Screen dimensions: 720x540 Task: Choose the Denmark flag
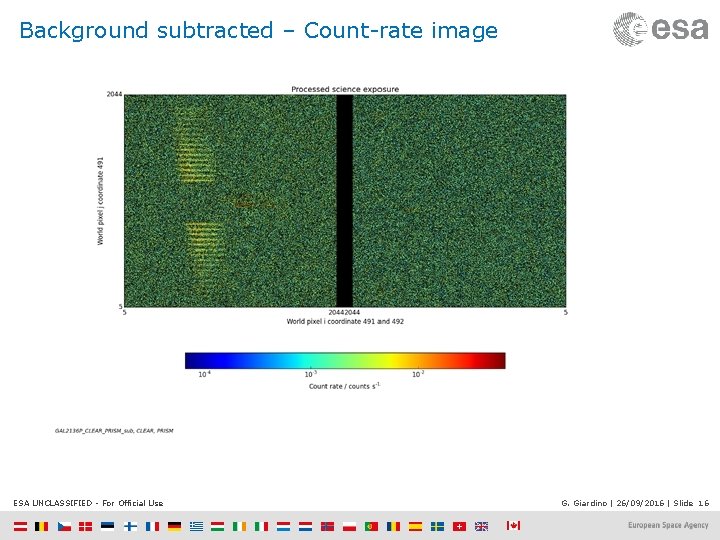tap(85, 526)
